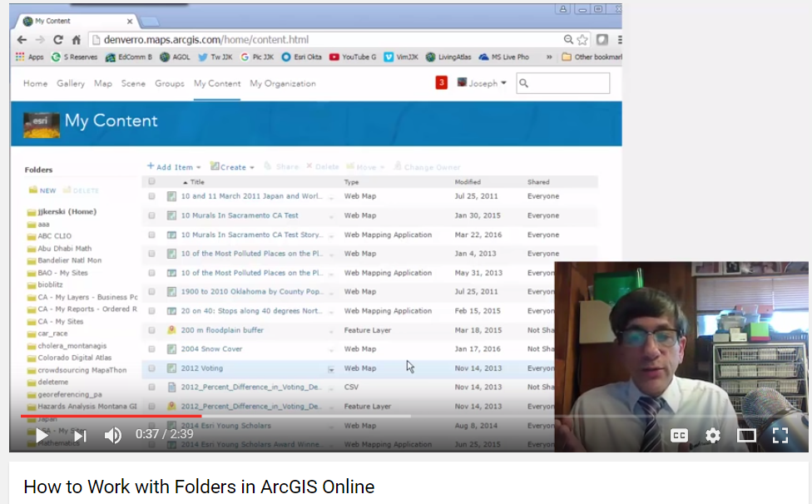The width and height of the screenshot is (812, 504).
Task: Check 20 on 40 Stops row
Action: click(x=151, y=311)
